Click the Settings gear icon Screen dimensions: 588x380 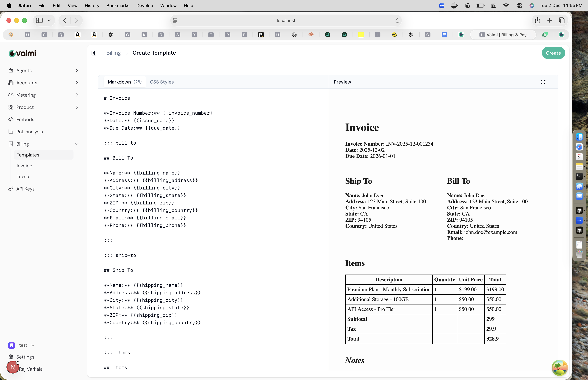pyautogui.click(x=11, y=357)
